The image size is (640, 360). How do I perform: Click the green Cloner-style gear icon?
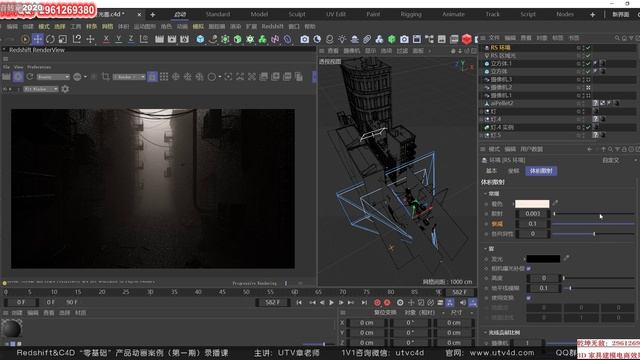(x=250, y=39)
